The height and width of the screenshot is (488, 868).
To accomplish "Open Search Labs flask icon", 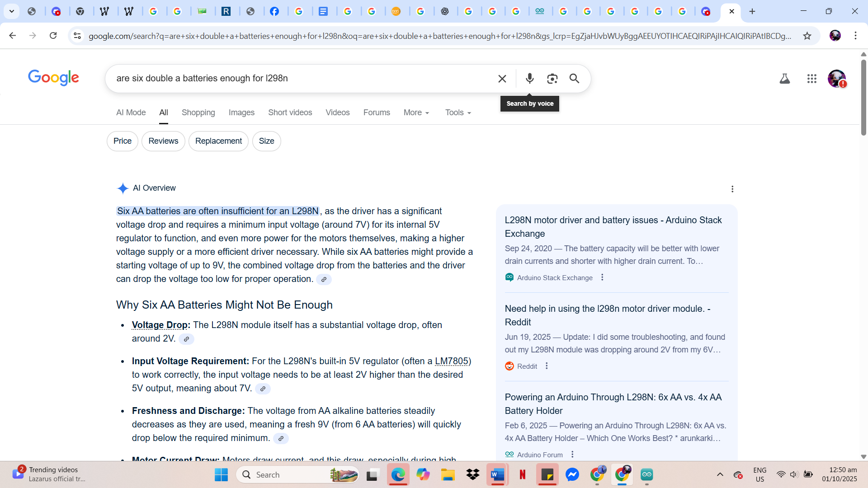I will tap(784, 79).
